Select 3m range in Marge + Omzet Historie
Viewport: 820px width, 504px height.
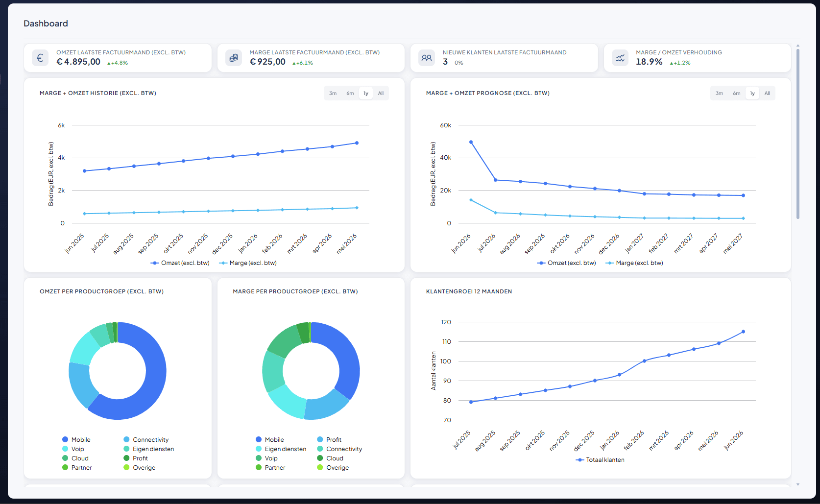[x=333, y=94]
